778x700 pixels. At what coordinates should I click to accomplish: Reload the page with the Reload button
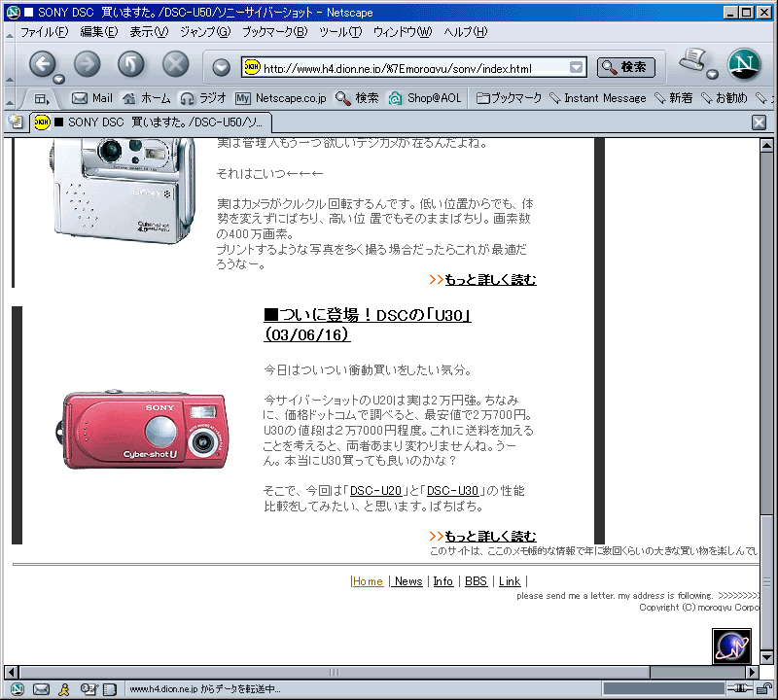point(131,64)
